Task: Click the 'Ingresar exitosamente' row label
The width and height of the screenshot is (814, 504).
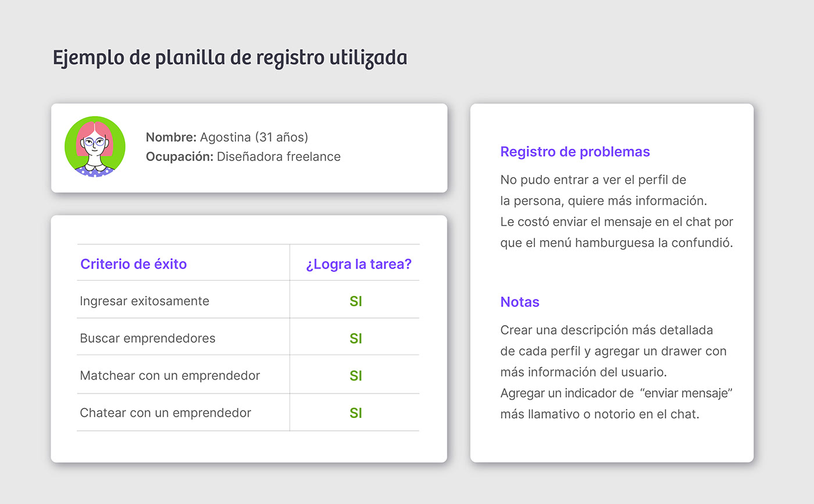Action: tap(144, 301)
